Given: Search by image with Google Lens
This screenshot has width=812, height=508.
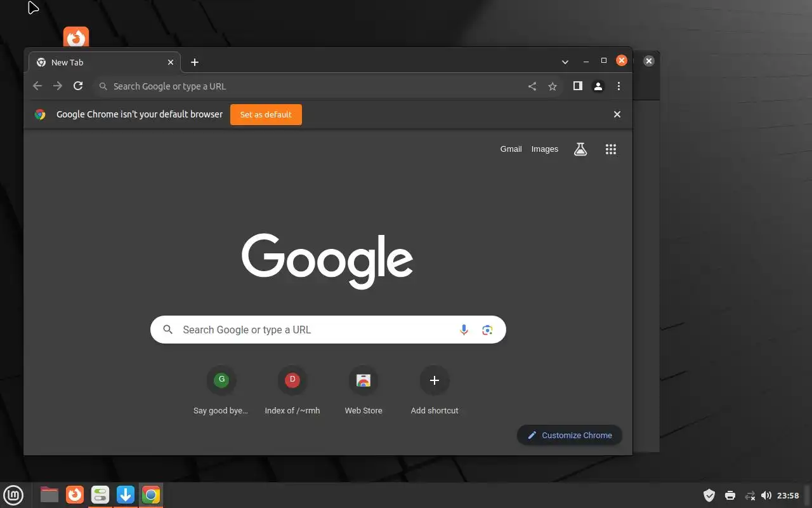Looking at the screenshot, I should [487, 330].
